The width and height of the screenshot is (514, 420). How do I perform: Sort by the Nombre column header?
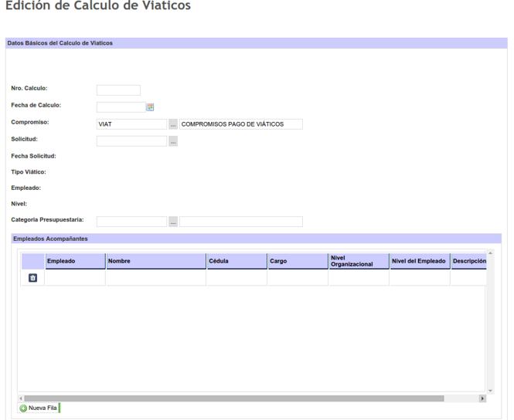point(155,262)
